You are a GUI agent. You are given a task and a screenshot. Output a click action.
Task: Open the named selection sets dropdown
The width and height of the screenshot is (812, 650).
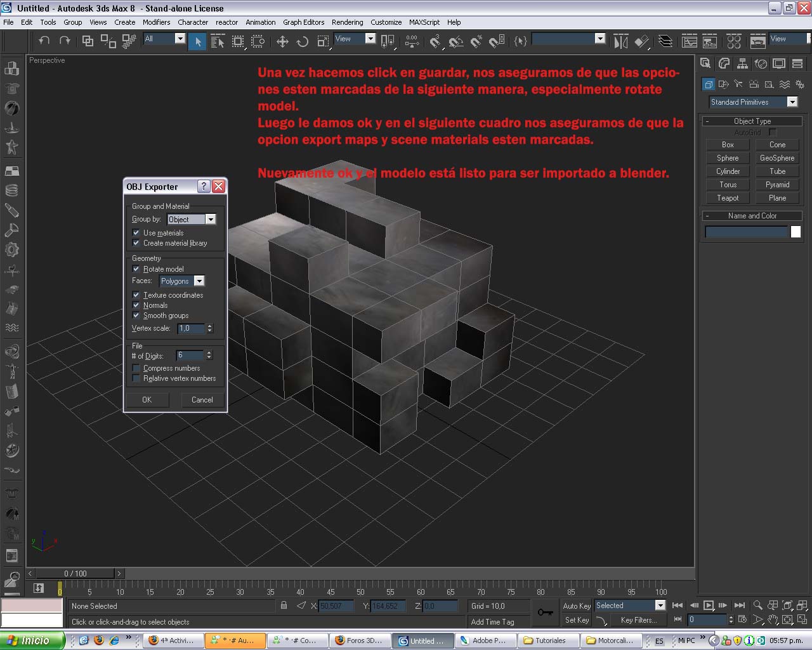coord(568,39)
